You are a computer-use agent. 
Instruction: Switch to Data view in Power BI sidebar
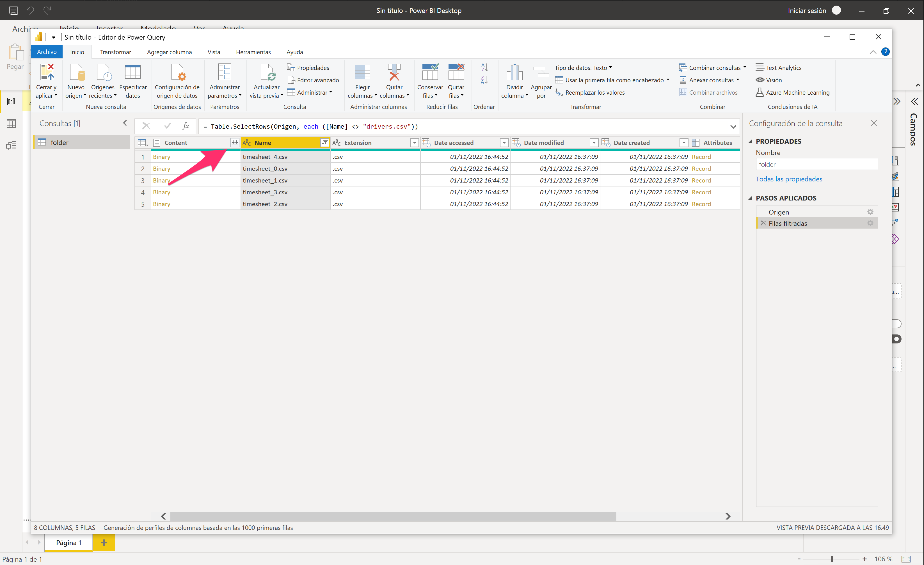tap(11, 124)
